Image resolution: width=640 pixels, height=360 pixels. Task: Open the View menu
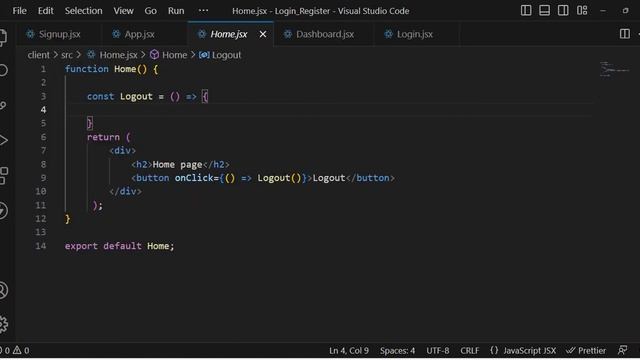[x=123, y=11]
